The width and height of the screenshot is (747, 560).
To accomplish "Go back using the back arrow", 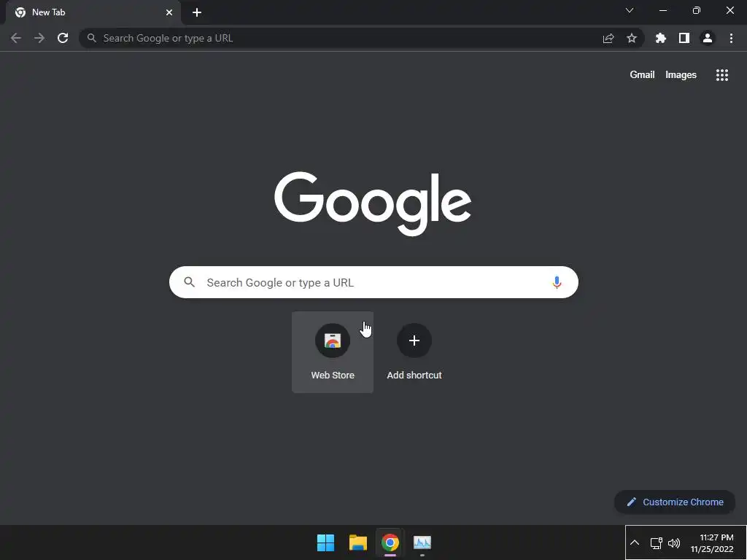I will pos(16,38).
